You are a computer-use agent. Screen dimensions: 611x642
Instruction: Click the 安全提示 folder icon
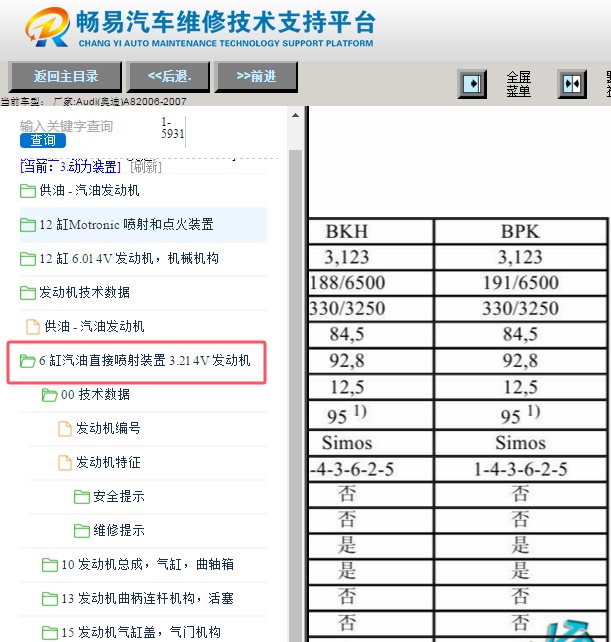tap(81, 497)
